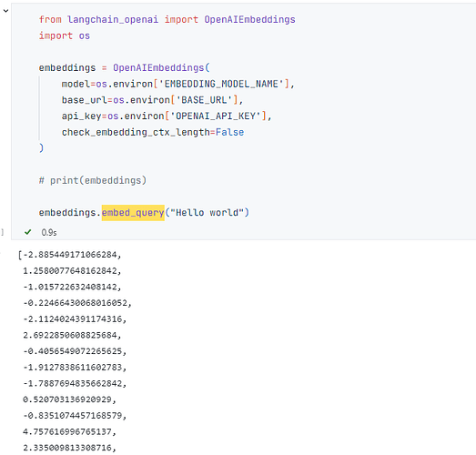Click the output value 0.520703136920929
This screenshot has height=455, width=476.
click(x=67, y=399)
